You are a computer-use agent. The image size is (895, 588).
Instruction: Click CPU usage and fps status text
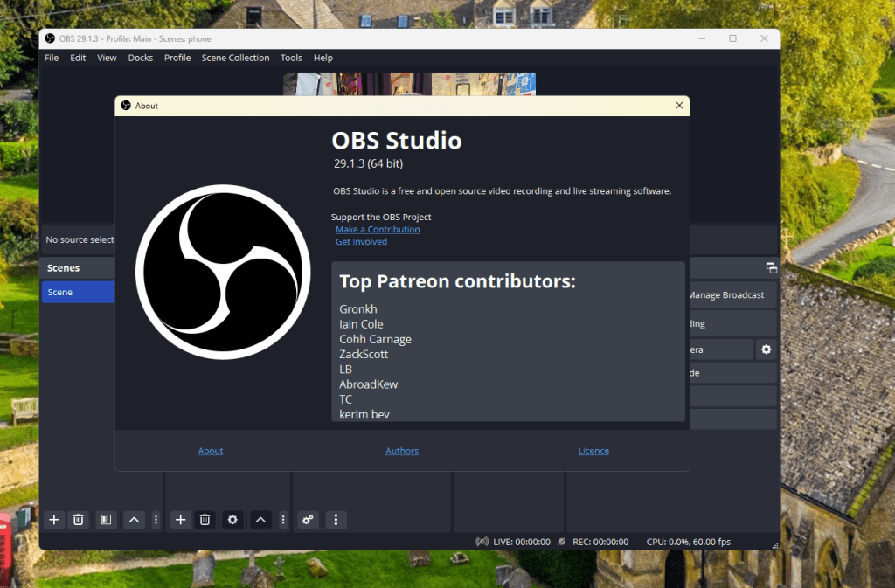click(689, 541)
